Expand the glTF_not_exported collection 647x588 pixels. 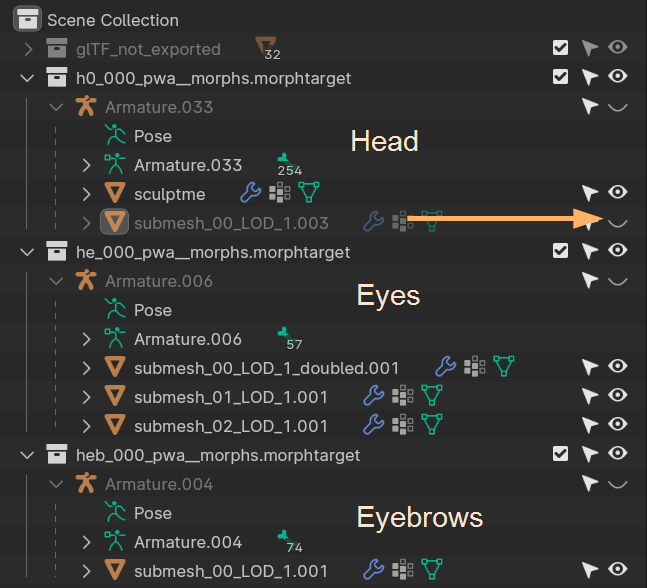(27, 48)
